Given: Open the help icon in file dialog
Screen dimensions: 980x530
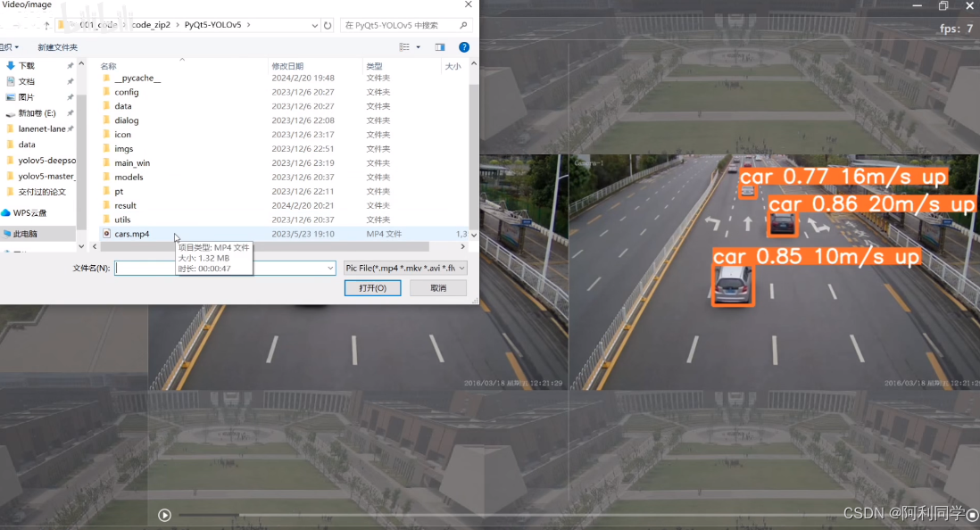Looking at the screenshot, I should (464, 47).
